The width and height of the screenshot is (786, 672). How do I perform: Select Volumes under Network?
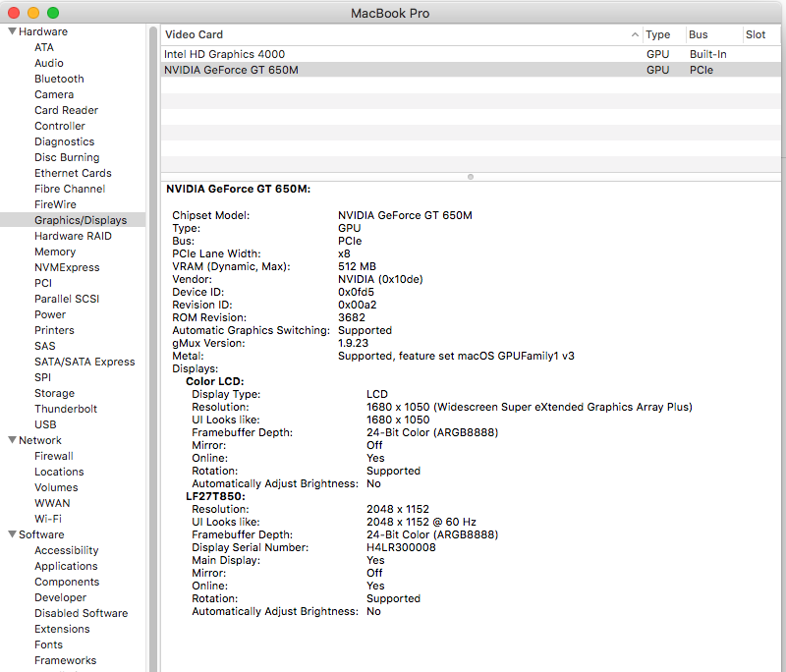(x=56, y=487)
